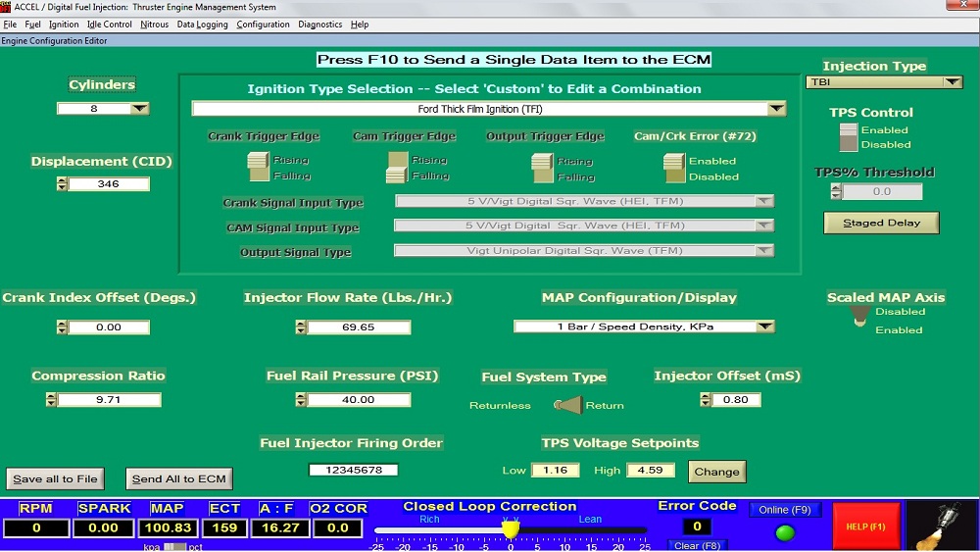The width and height of the screenshot is (980, 552).
Task: Click the Online (F9) button
Action: click(x=784, y=510)
